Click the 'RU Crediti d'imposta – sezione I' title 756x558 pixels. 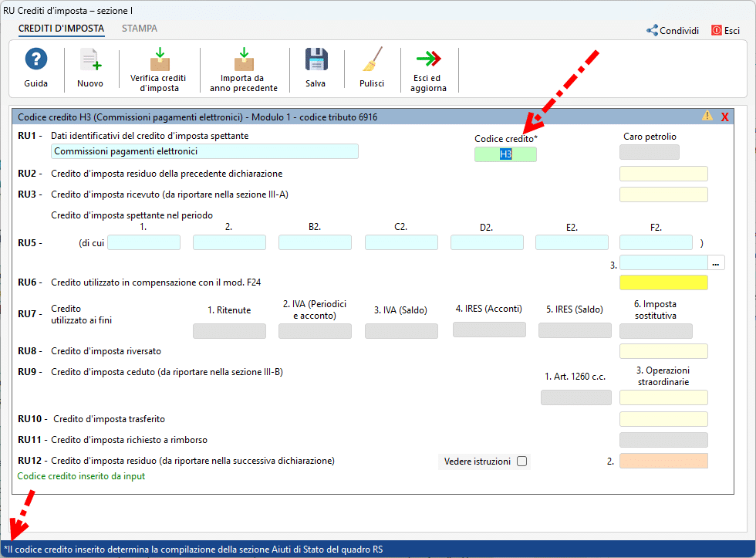tap(68, 11)
